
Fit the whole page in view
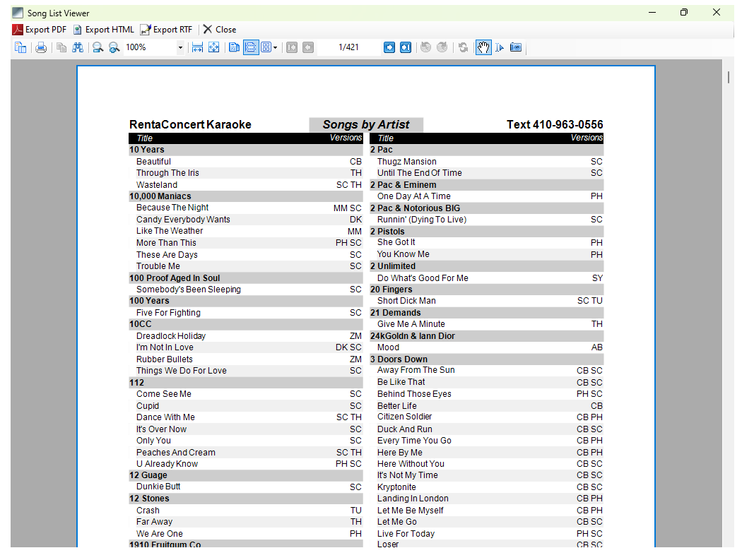pyautogui.click(x=214, y=47)
